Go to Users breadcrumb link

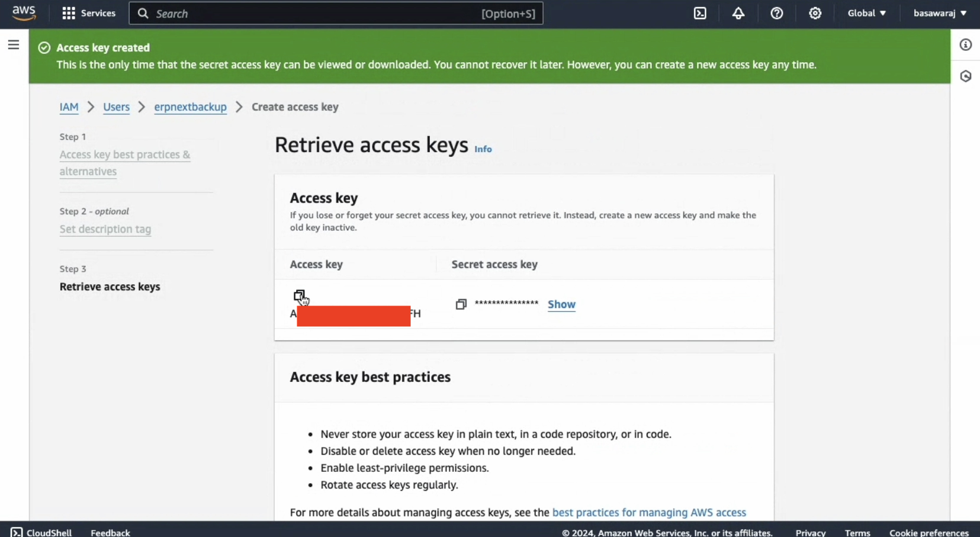pyautogui.click(x=116, y=107)
